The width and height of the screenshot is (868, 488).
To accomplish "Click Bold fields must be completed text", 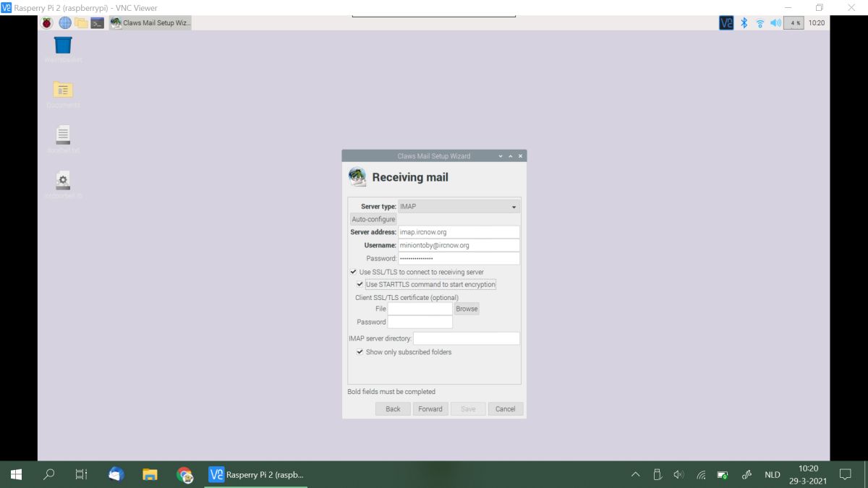I will click(x=391, y=392).
